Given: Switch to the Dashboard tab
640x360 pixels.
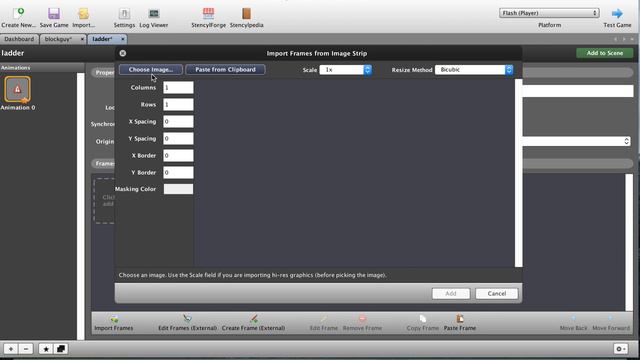Looking at the screenshot, I should point(19,39).
